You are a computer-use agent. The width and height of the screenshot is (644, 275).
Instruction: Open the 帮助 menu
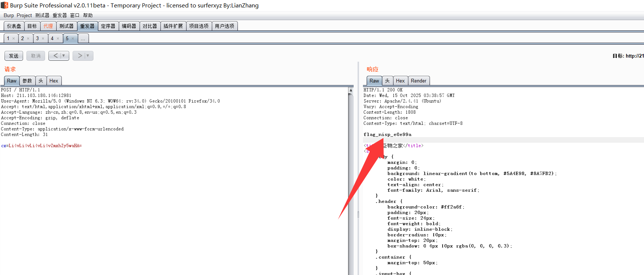(88, 15)
